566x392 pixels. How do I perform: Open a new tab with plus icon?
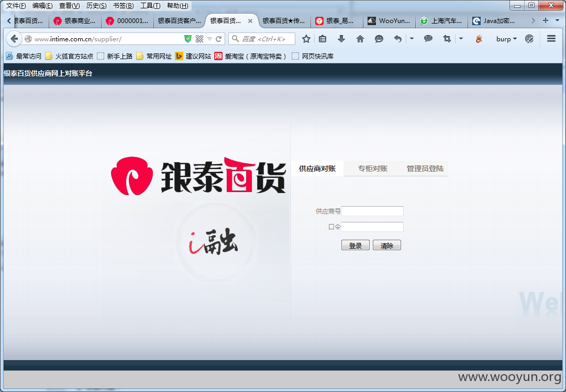(546, 20)
